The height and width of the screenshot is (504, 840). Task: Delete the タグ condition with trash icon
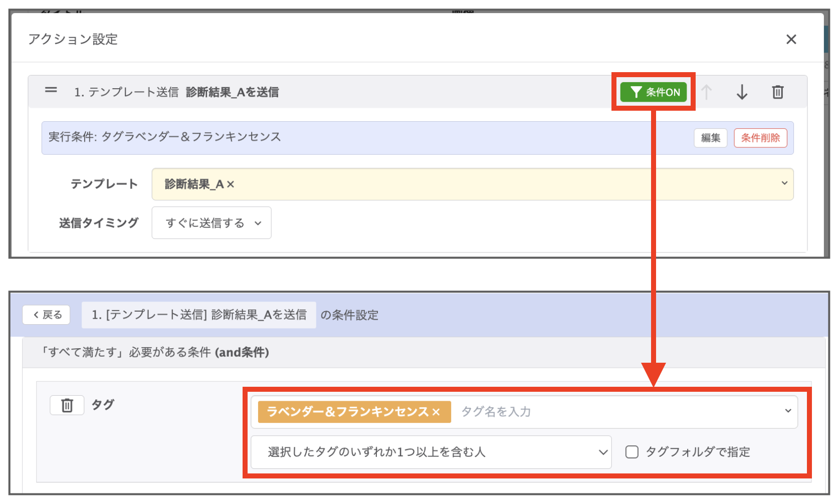[67, 405]
